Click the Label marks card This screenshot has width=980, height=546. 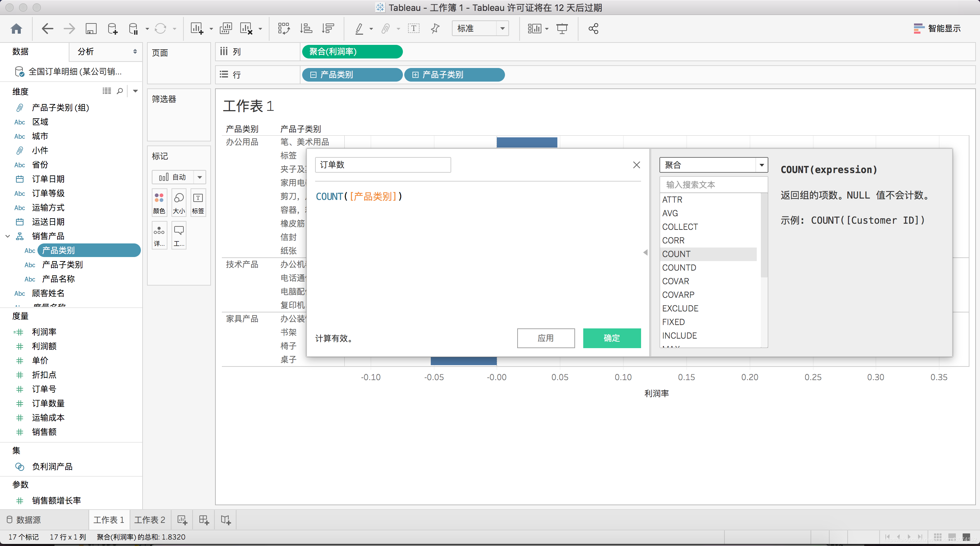point(198,203)
